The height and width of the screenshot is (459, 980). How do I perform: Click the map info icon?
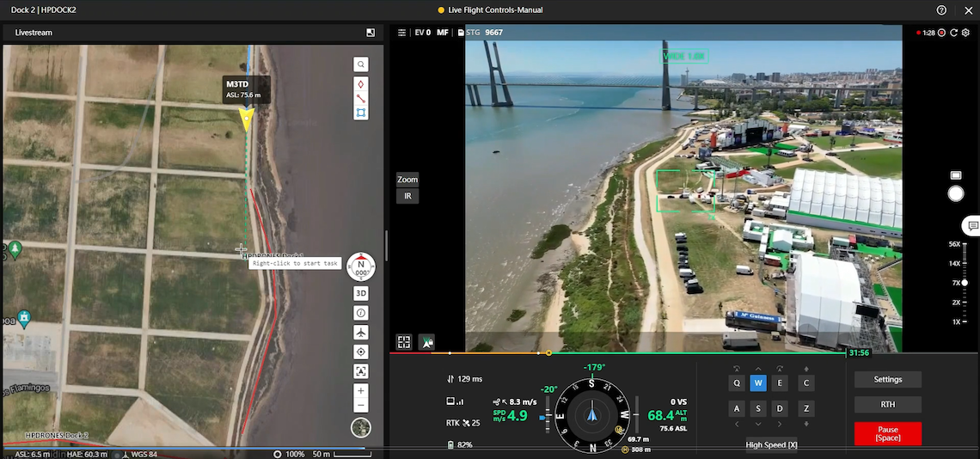[x=361, y=313]
